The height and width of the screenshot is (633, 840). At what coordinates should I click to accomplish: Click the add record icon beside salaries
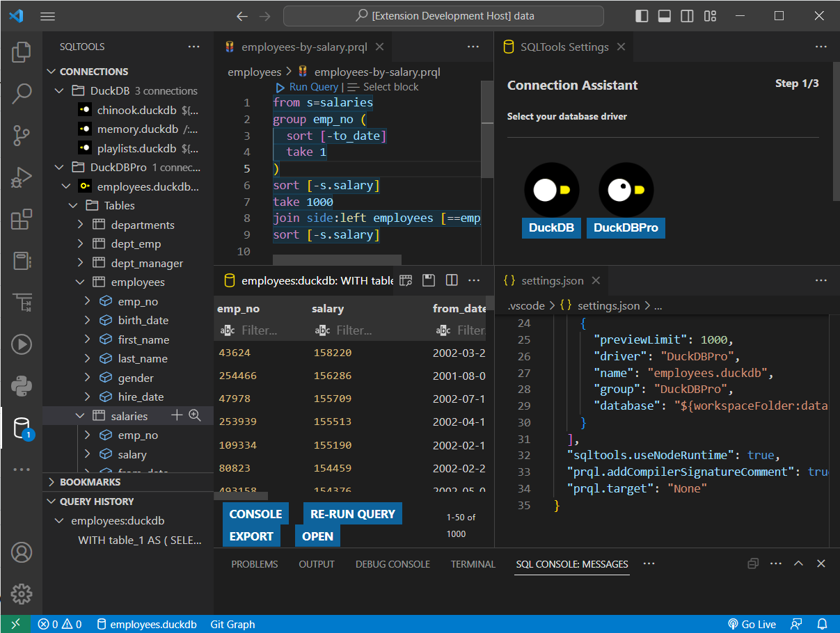(x=177, y=415)
